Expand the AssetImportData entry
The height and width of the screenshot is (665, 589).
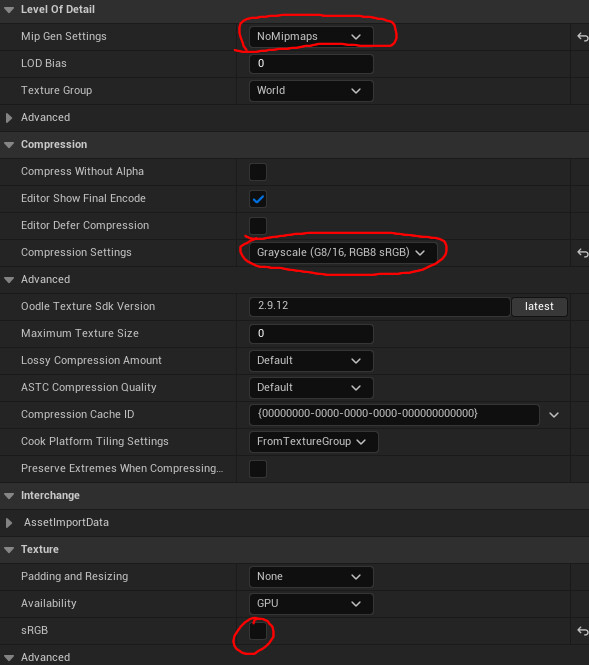coord(9,522)
